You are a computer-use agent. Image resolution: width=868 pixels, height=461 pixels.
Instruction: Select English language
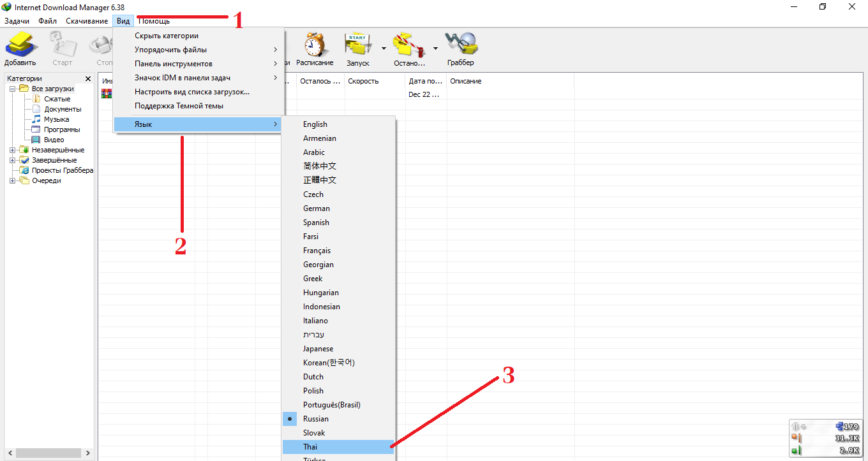tap(339, 124)
